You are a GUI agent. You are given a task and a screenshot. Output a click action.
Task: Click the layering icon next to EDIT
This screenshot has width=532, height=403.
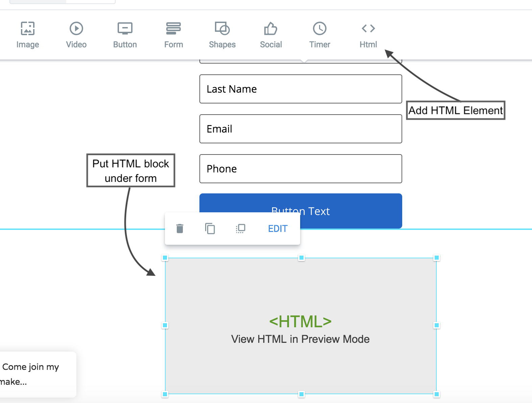click(x=240, y=229)
